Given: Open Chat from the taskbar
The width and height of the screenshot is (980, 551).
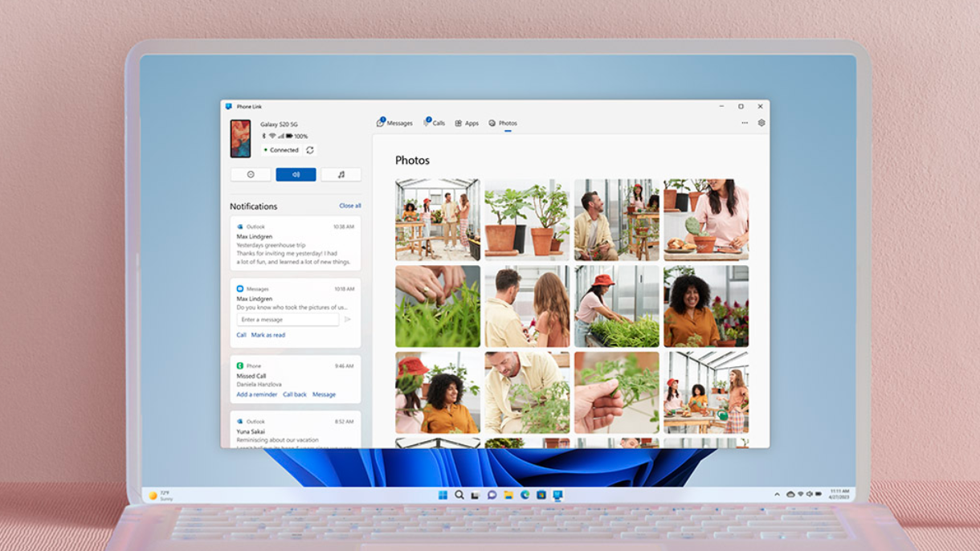Looking at the screenshot, I should tap(492, 496).
